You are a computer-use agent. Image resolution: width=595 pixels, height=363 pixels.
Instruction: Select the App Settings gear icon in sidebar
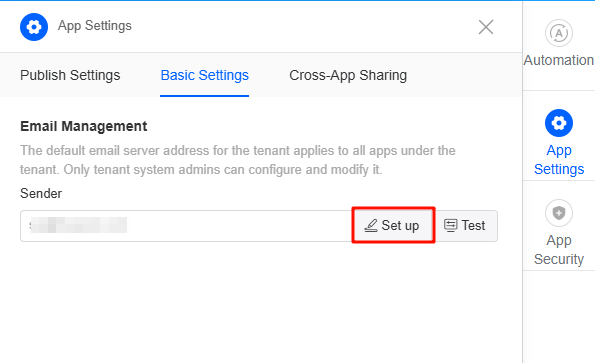coord(559,123)
